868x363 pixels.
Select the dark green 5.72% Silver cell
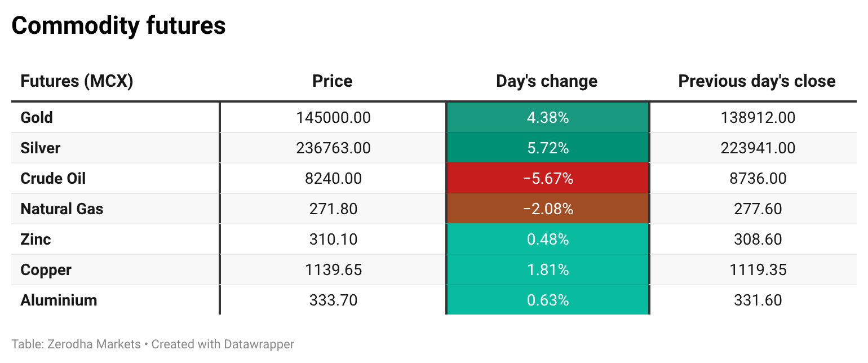pos(548,148)
